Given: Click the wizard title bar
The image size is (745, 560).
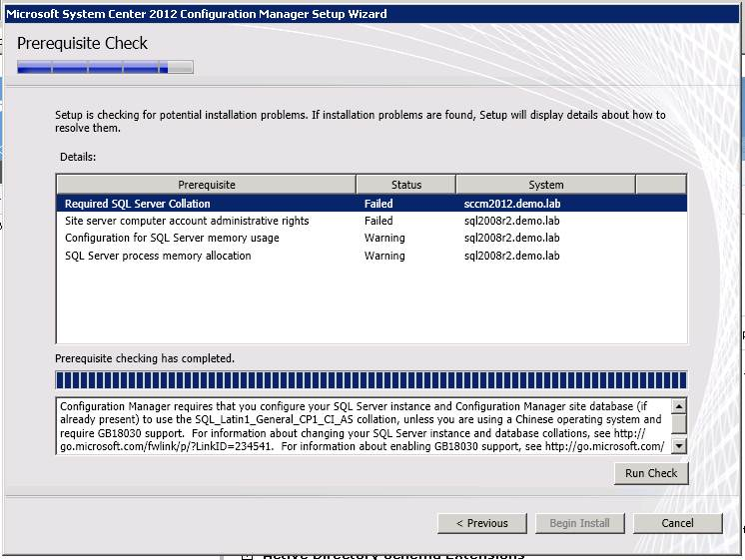Looking at the screenshot, I should point(372,14).
